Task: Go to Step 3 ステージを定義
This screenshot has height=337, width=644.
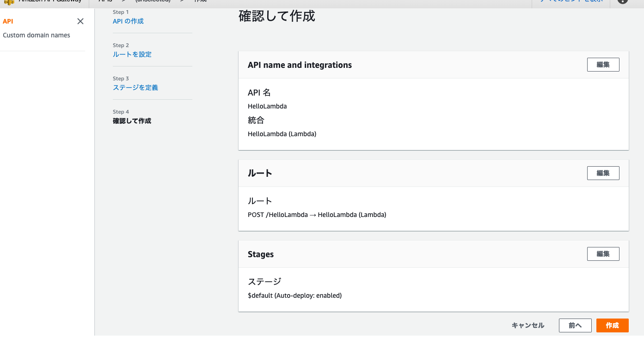Action: (x=135, y=87)
